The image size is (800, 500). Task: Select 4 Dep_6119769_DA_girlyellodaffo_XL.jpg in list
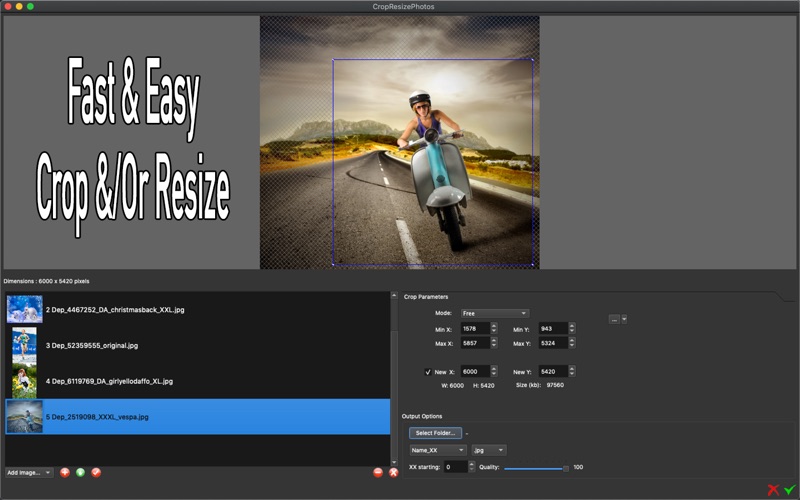[197, 381]
